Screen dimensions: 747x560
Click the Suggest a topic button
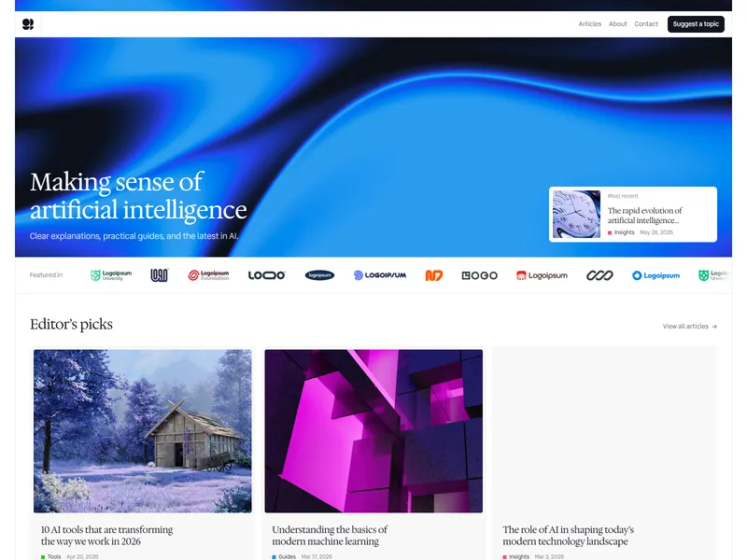696,24
